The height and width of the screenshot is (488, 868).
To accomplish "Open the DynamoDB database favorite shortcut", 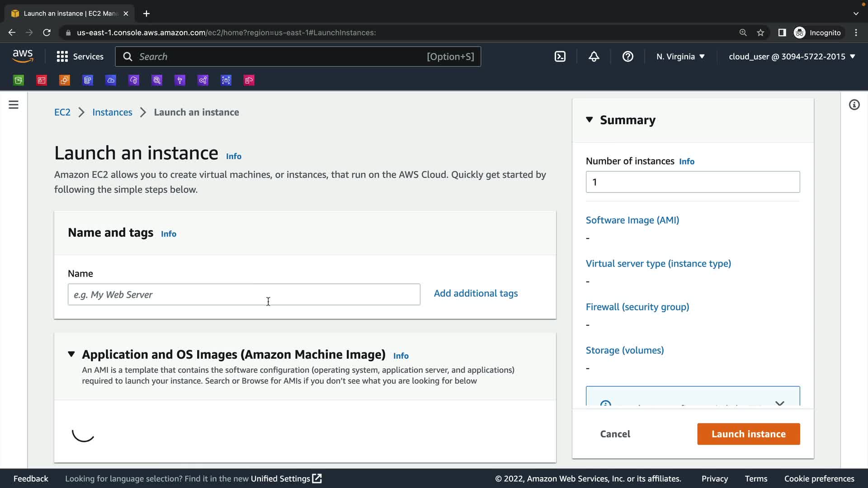I will (x=88, y=80).
